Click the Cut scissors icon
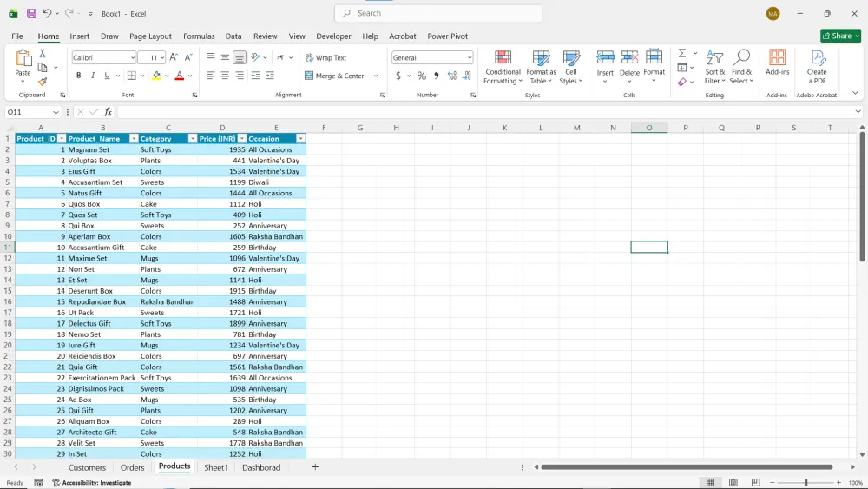 [x=43, y=54]
